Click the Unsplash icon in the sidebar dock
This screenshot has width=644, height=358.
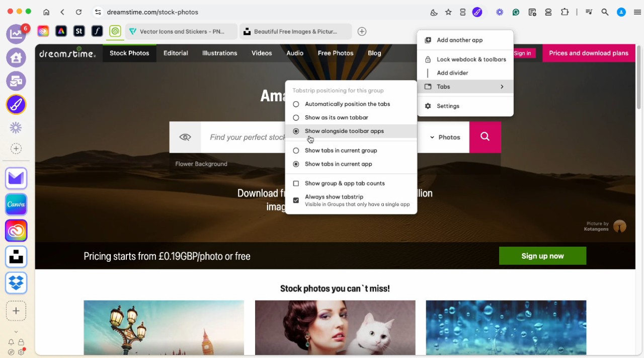click(x=16, y=256)
